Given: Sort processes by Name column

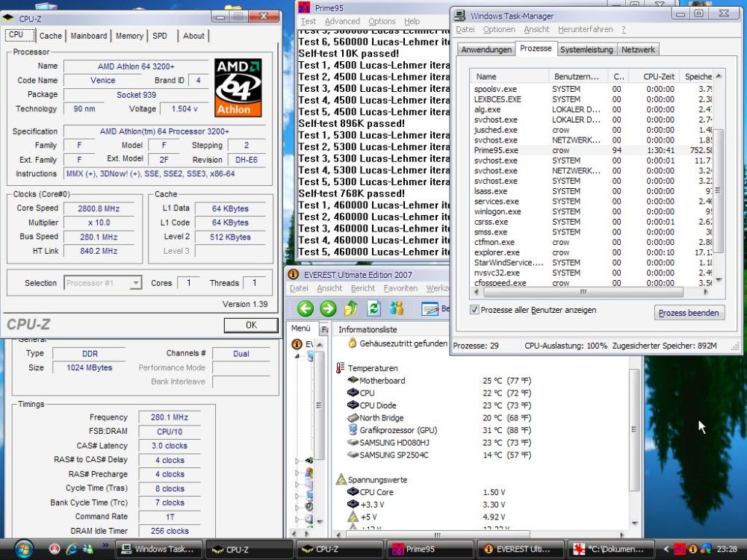Looking at the screenshot, I should tap(509, 76).
